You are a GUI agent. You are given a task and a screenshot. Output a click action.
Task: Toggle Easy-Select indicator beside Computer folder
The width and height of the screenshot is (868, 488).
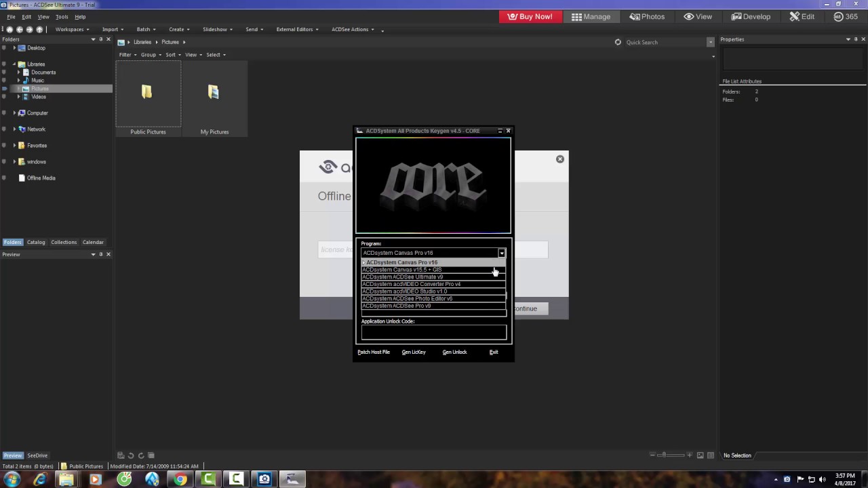[x=4, y=113]
